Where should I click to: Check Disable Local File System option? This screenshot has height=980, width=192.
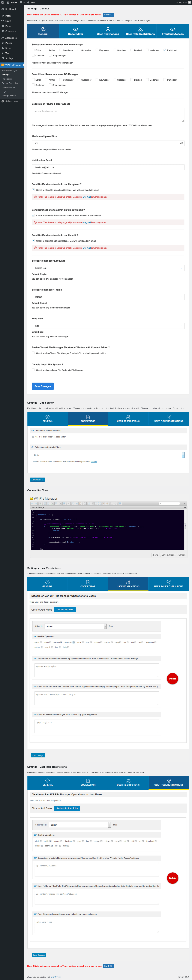pyautogui.click(x=33, y=370)
